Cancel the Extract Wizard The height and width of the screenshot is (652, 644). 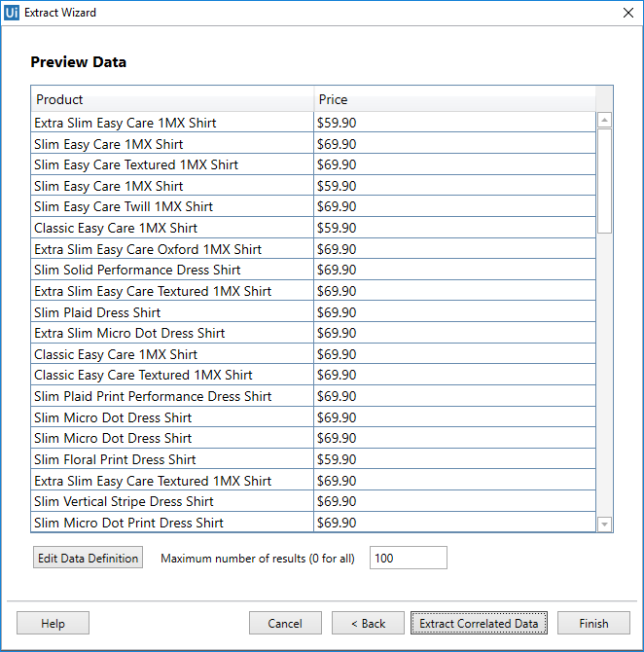285,624
